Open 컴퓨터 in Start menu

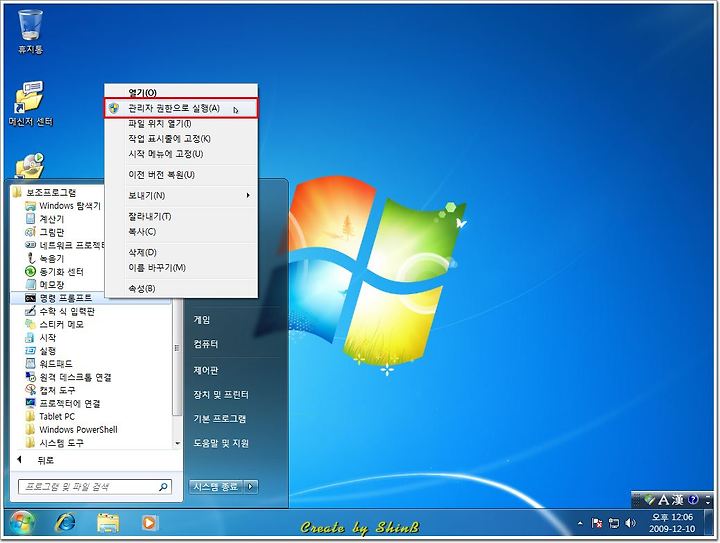coord(206,344)
